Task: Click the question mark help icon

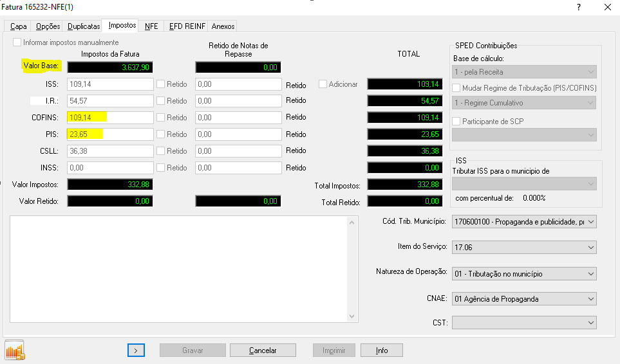Action: click(579, 7)
